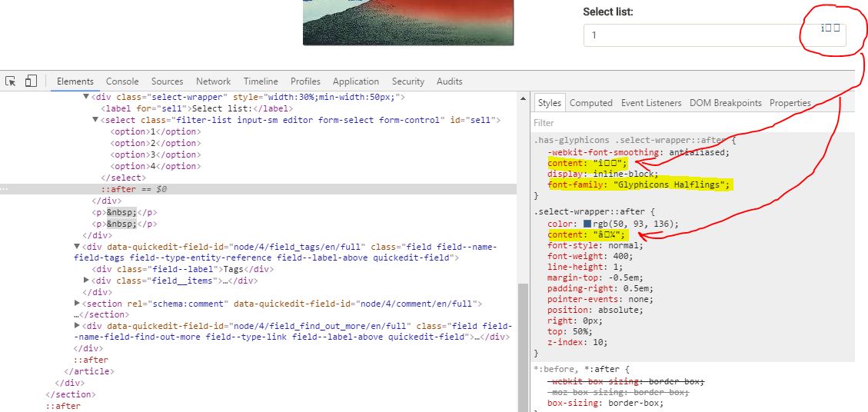Toggle the device toolbar icon
Viewport: 868px width, 412px height.
(31, 81)
